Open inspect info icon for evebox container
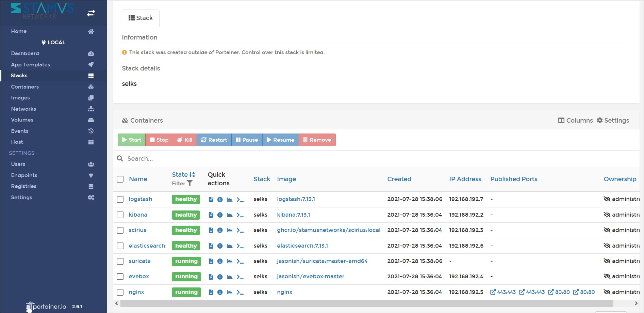This screenshot has width=644, height=313. pos(220,277)
